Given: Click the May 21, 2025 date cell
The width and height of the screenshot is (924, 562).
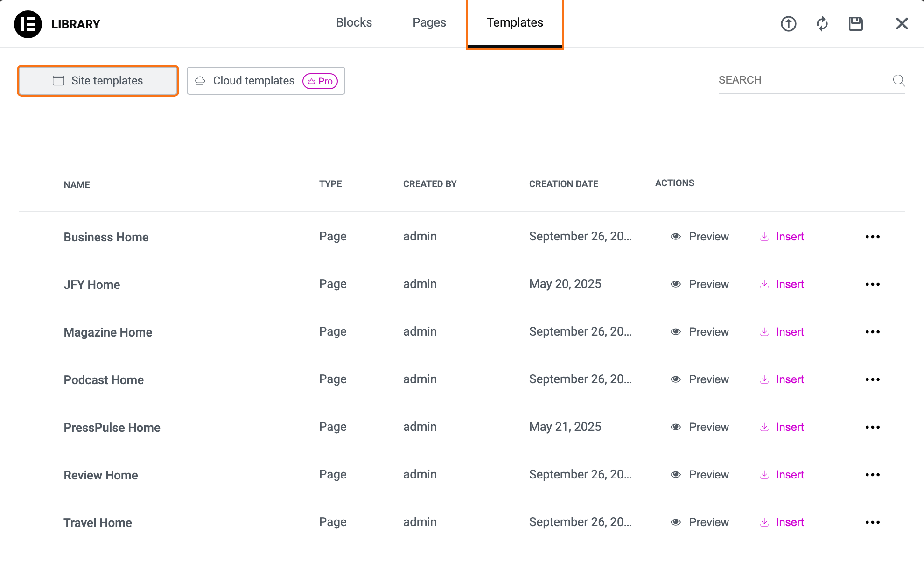Looking at the screenshot, I should (565, 427).
